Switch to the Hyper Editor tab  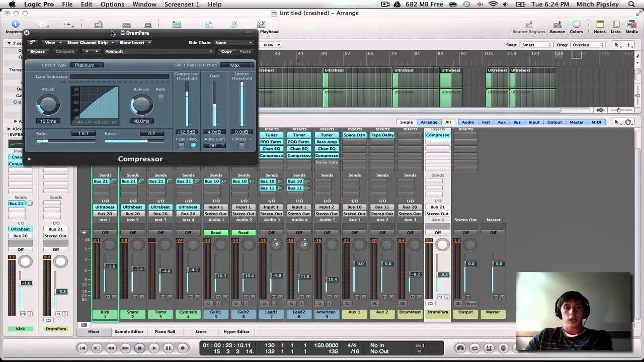click(236, 332)
